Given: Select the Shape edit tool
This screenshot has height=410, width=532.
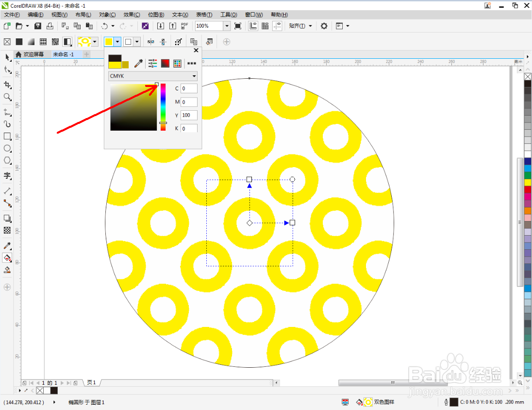Looking at the screenshot, I should tap(7, 70).
